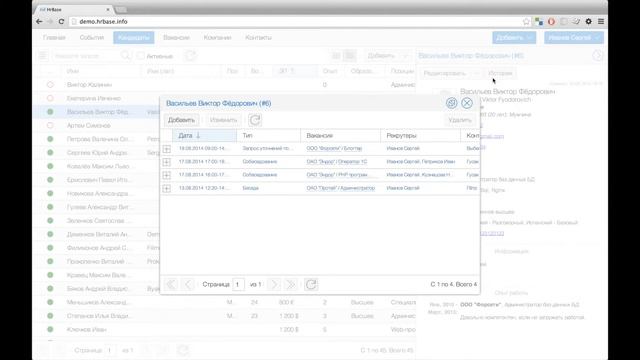The width and height of the screenshot is (640, 360).
Task: Click the refresh icon in dialog toolbar
Action: (x=255, y=120)
